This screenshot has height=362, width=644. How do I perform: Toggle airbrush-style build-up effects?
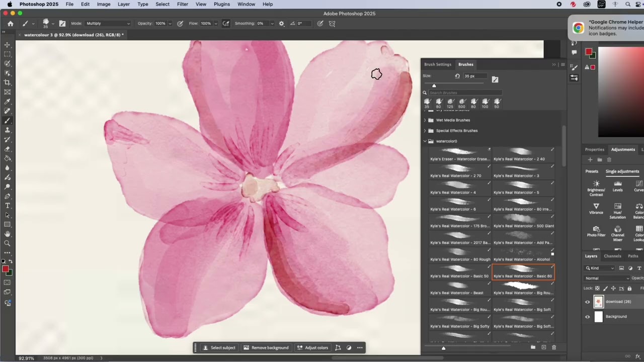(226, 23)
